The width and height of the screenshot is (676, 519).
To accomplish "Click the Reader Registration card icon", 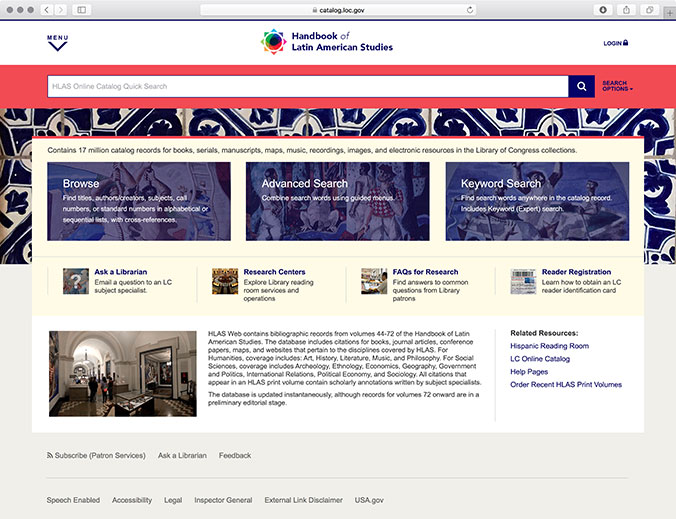I will point(523,281).
